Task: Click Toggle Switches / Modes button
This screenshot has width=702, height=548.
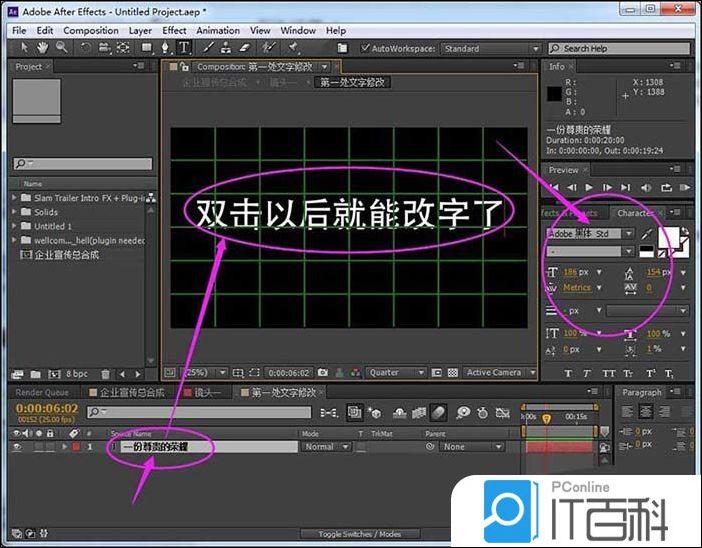Action: click(359, 534)
